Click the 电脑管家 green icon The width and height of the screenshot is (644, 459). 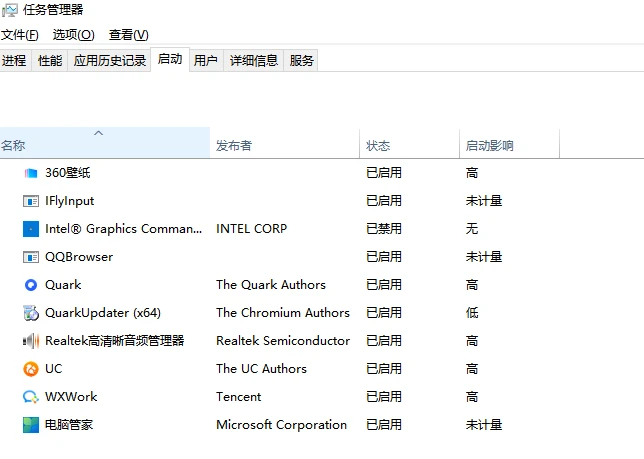tap(31, 425)
